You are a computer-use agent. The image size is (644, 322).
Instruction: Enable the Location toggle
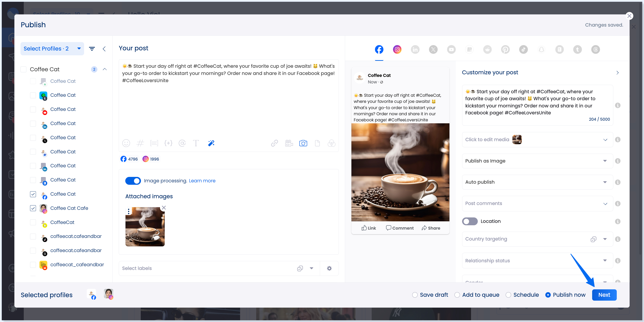470,222
